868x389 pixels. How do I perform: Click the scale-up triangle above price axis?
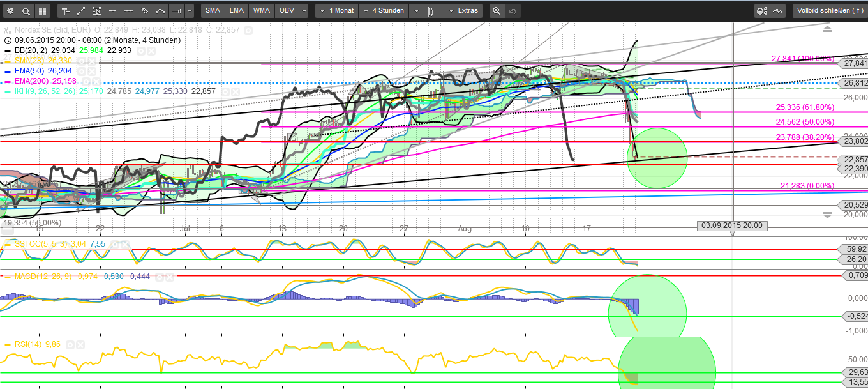tap(828, 29)
